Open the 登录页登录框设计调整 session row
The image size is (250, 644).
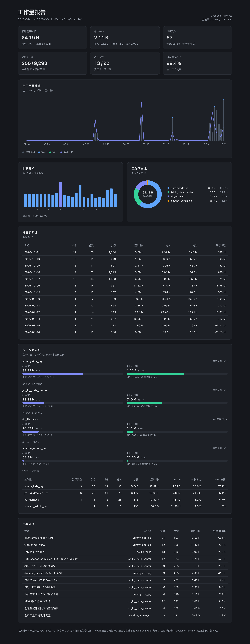click(x=125, y=615)
